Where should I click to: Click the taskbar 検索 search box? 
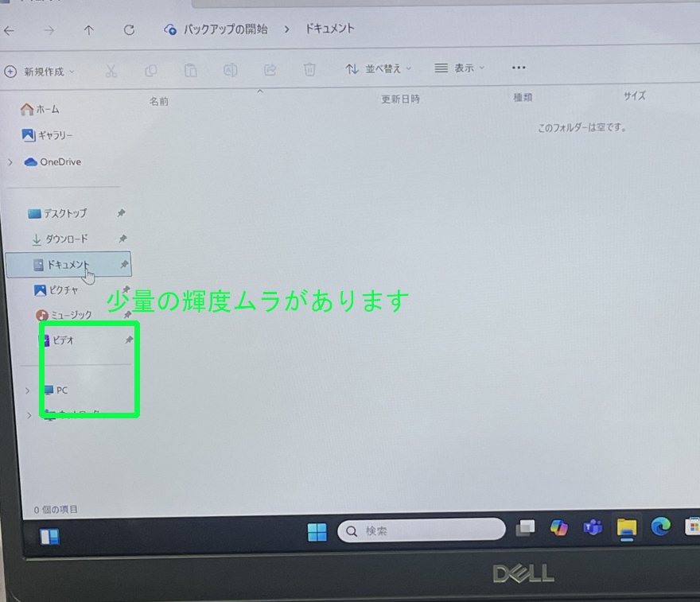pyautogui.click(x=422, y=530)
